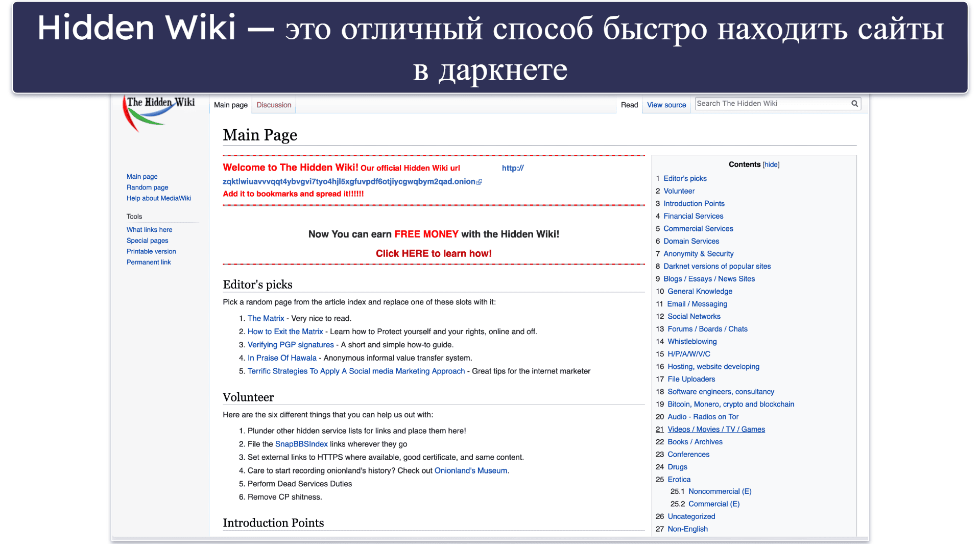Jump to Books / Archives section
The width and height of the screenshot is (980, 544).
[695, 442]
